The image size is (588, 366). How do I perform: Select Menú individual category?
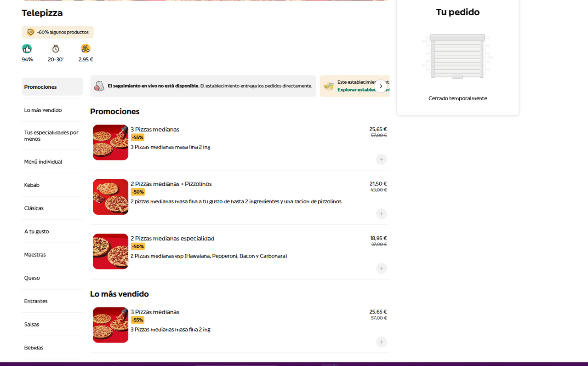tap(52, 162)
